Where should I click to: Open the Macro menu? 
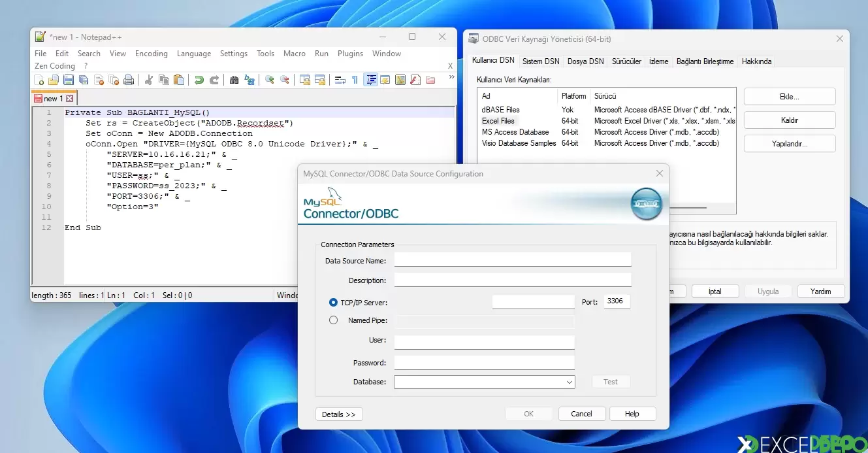click(295, 54)
